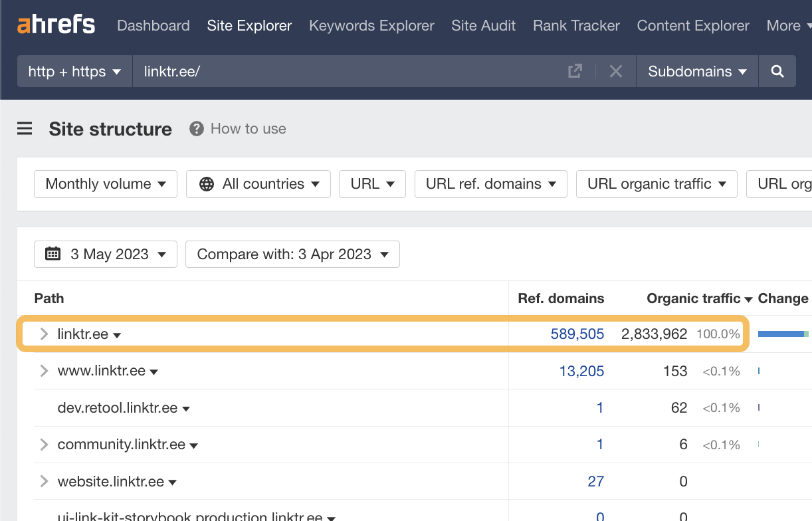Click the question mark help icon
Screen dimensions: 812x521
coord(197,128)
